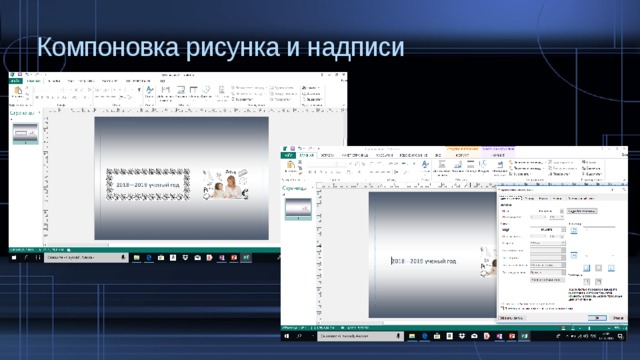The image size is (640, 360).
Task: Select the 'no border' preset in Format dialog
Action: pos(587,282)
